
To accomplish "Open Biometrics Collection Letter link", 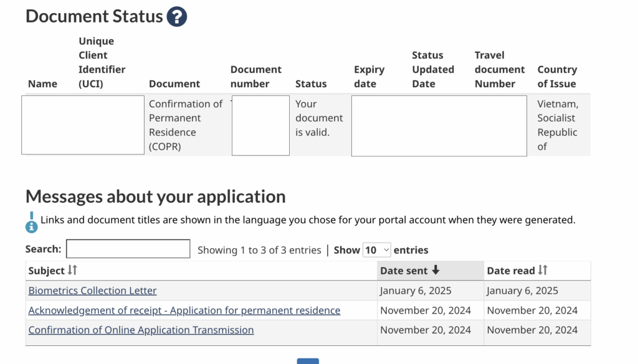I will 92,291.
